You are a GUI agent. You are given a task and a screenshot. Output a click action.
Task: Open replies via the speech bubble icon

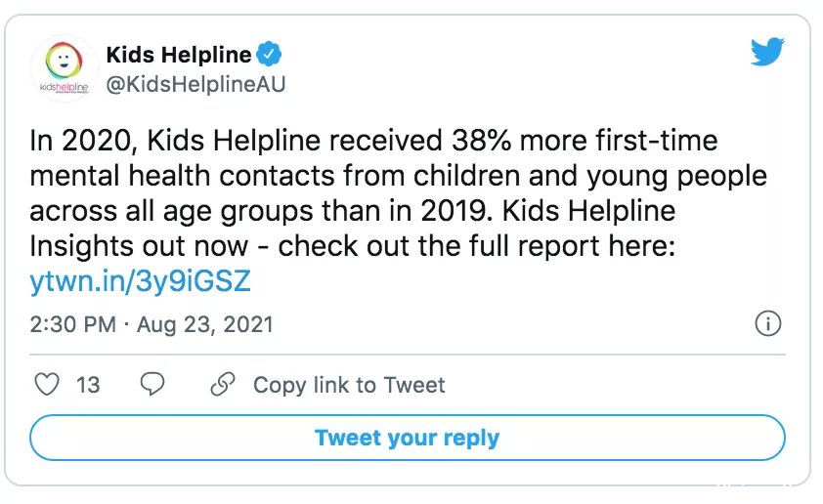(152, 384)
